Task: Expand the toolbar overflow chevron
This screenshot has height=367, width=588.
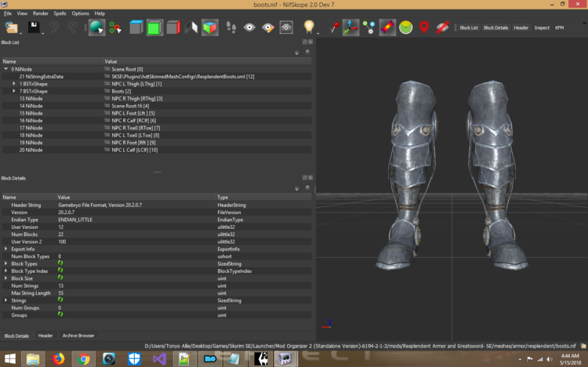Action: (x=585, y=24)
